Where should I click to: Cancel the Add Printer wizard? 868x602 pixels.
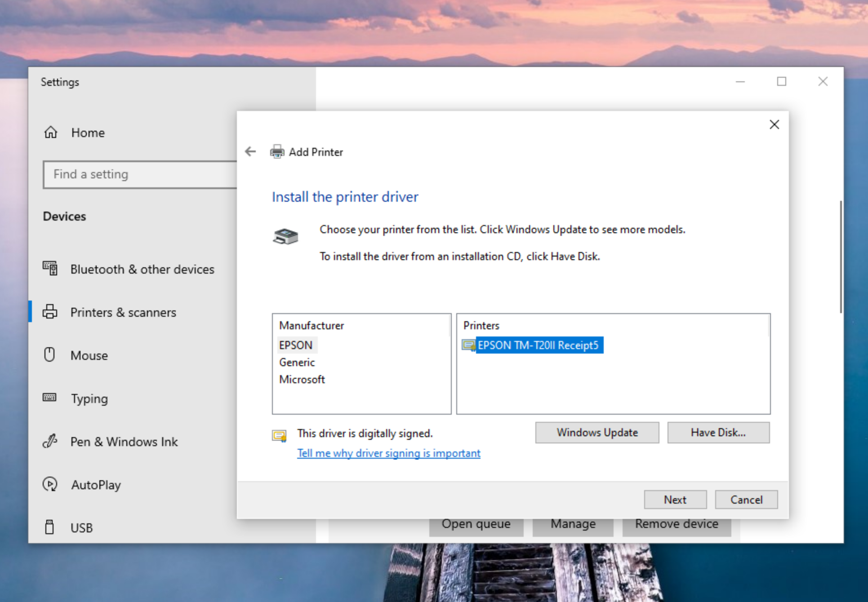tap(746, 500)
